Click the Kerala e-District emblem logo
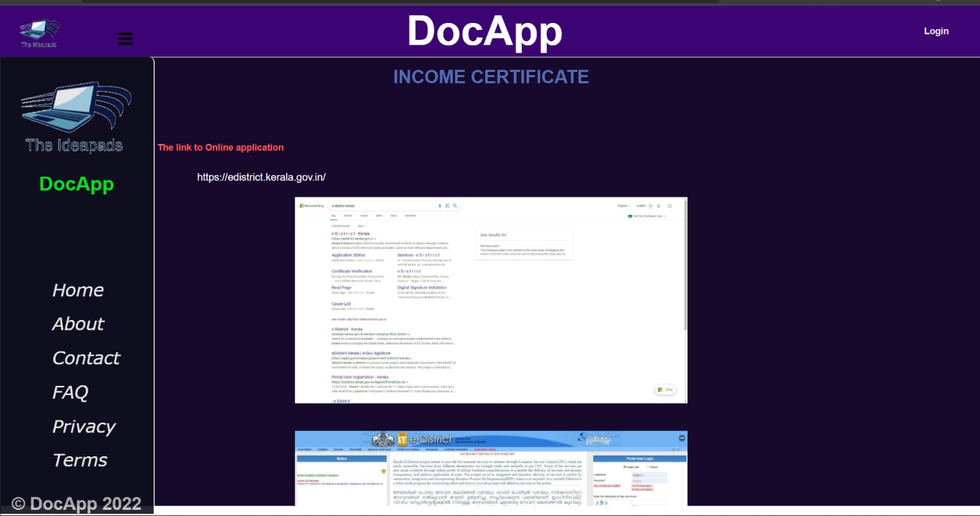Screen dimensions: 980x516 click(x=381, y=438)
